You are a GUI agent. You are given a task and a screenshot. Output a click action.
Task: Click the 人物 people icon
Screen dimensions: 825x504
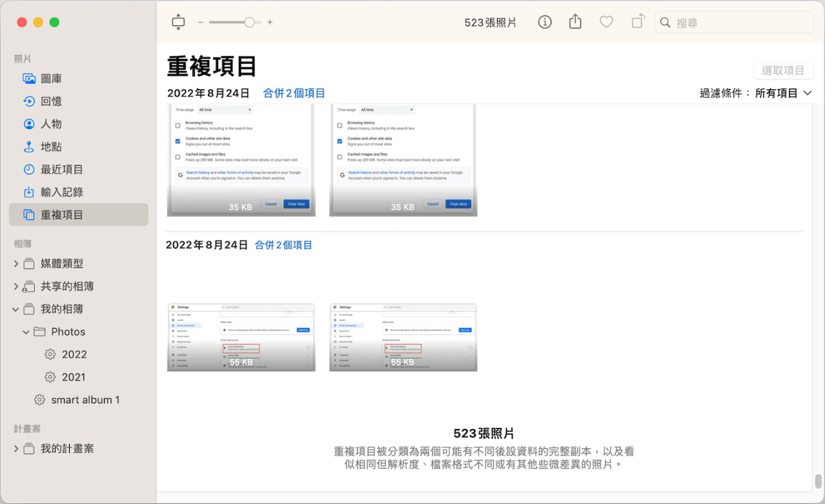pos(29,124)
